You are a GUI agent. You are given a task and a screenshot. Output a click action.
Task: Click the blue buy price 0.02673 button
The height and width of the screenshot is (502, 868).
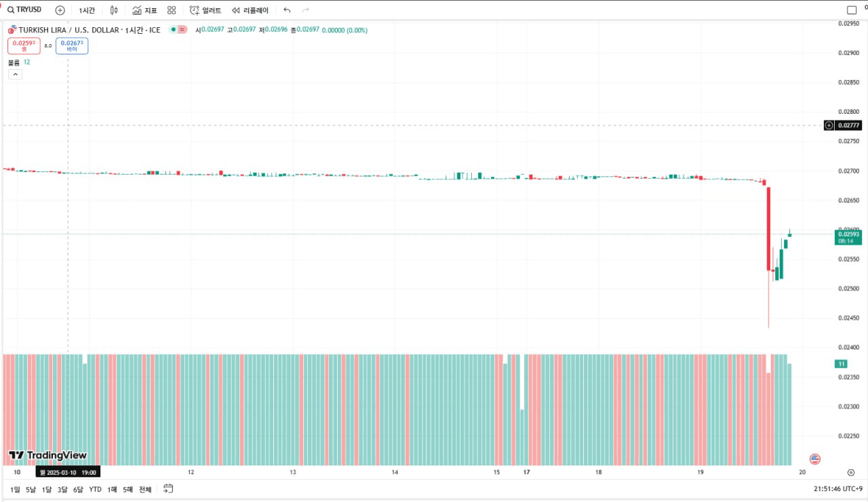click(x=72, y=46)
